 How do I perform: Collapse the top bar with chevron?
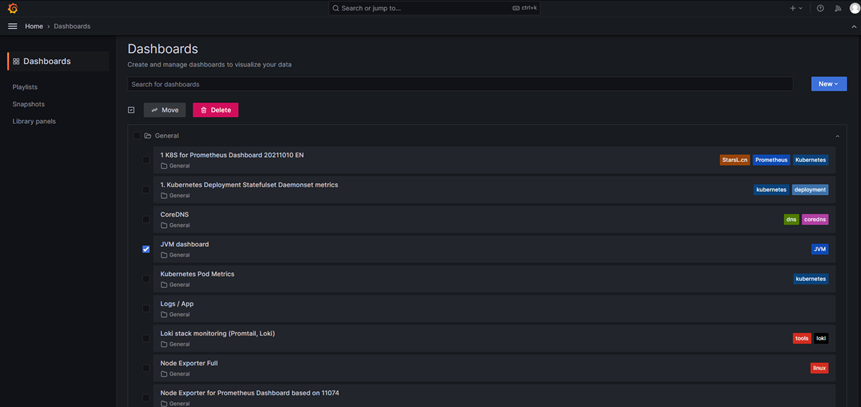[x=853, y=26]
